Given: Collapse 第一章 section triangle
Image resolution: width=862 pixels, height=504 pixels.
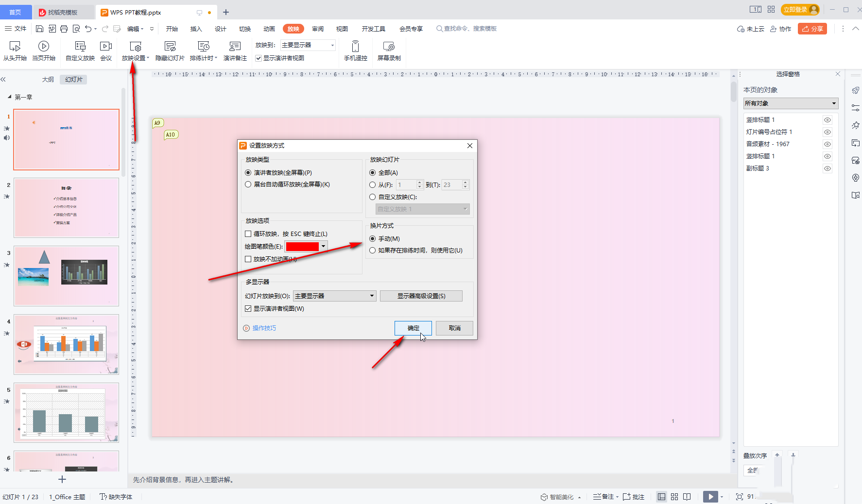Looking at the screenshot, I should (10, 97).
